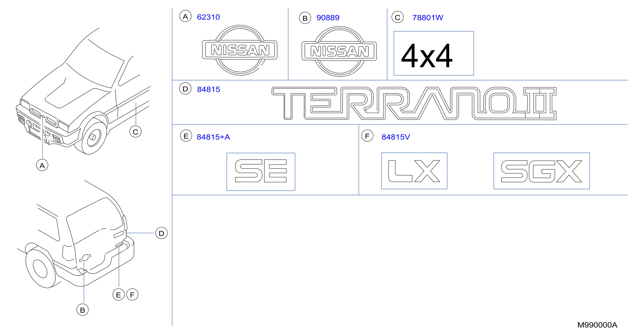Select legend circle A beside 62310
644x336 pixels.
(185, 16)
